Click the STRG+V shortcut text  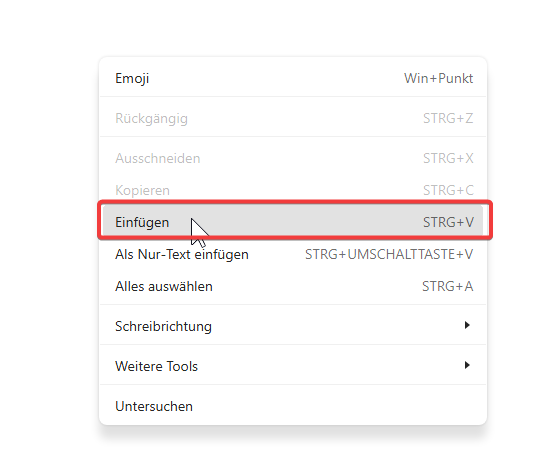click(448, 222)
